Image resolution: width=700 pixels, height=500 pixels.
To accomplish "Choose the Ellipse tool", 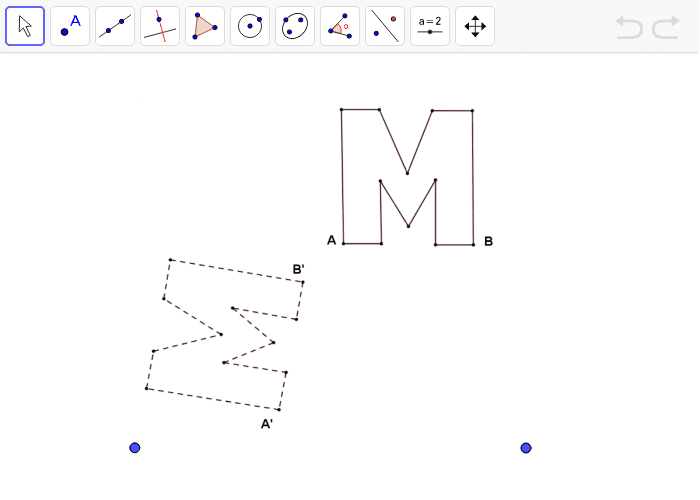I will 295,26.
